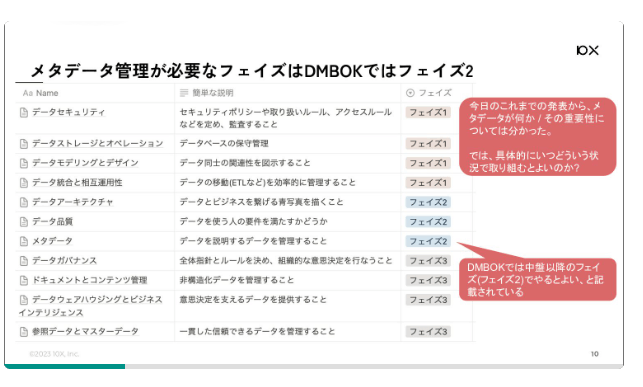Click フェイズ3 tag in データガバナンス row
Viewport: 643px width, 387px height.
click(x=428, y=261)
